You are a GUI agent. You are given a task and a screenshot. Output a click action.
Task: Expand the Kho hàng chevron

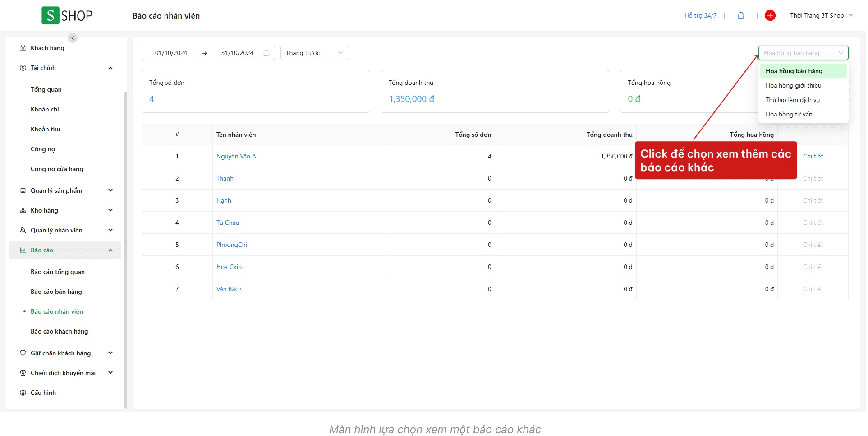pos(110,210)
